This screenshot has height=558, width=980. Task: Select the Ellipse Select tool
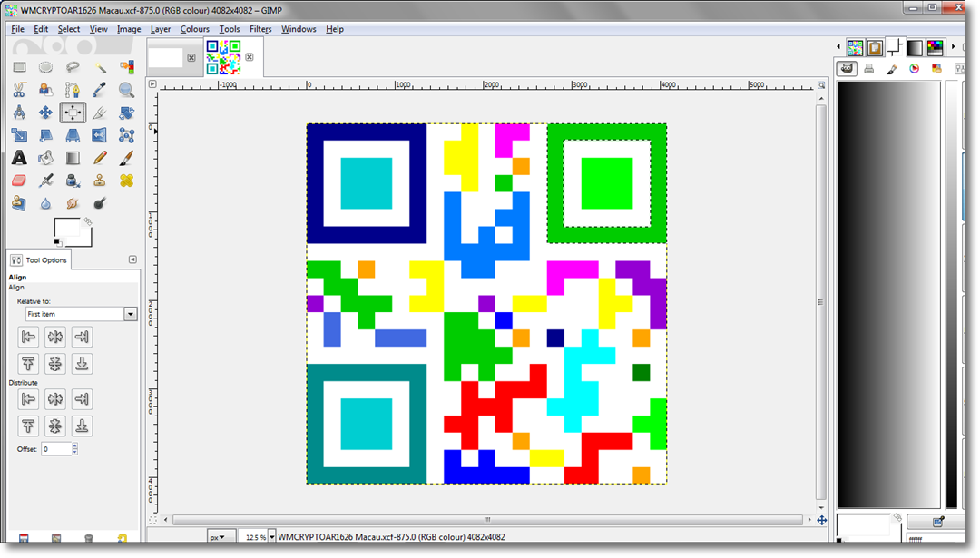(45, 67)
